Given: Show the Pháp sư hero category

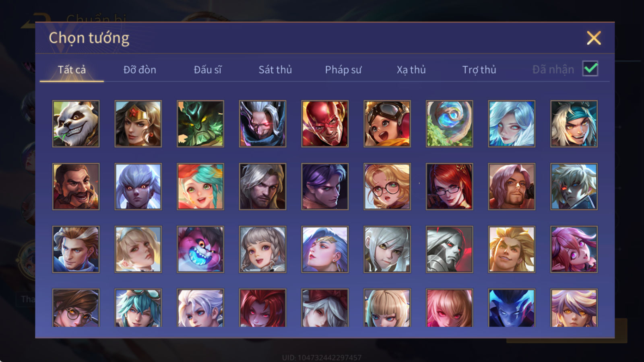Looking at the screenshot, I should pos(343,70).
